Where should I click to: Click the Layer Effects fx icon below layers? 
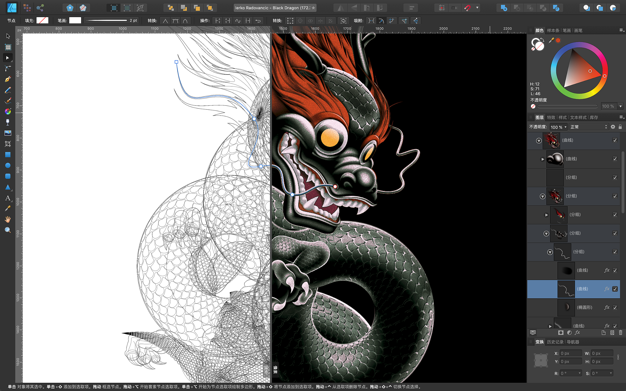click(577, 333)
